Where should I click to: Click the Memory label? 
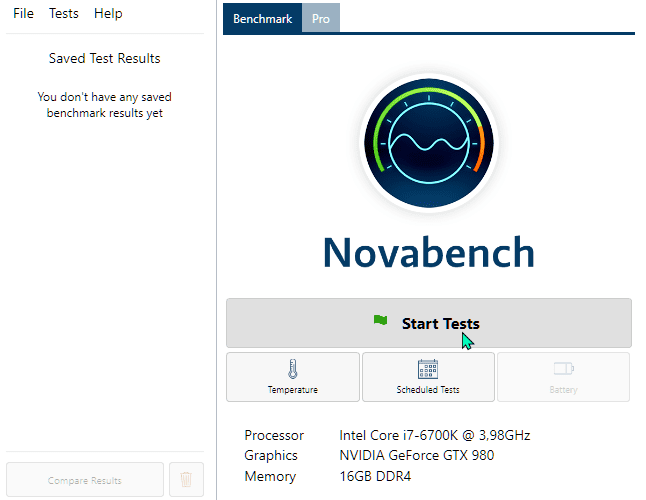click(270, 477)
